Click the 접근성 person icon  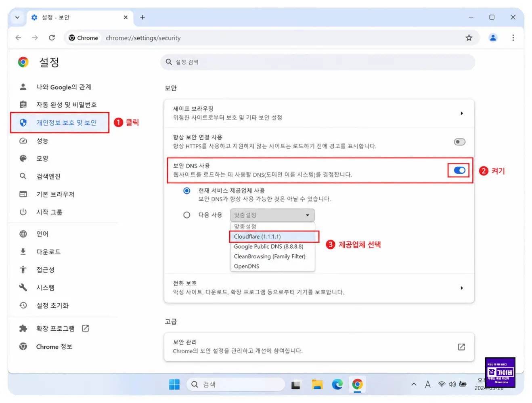pos(23,269)
